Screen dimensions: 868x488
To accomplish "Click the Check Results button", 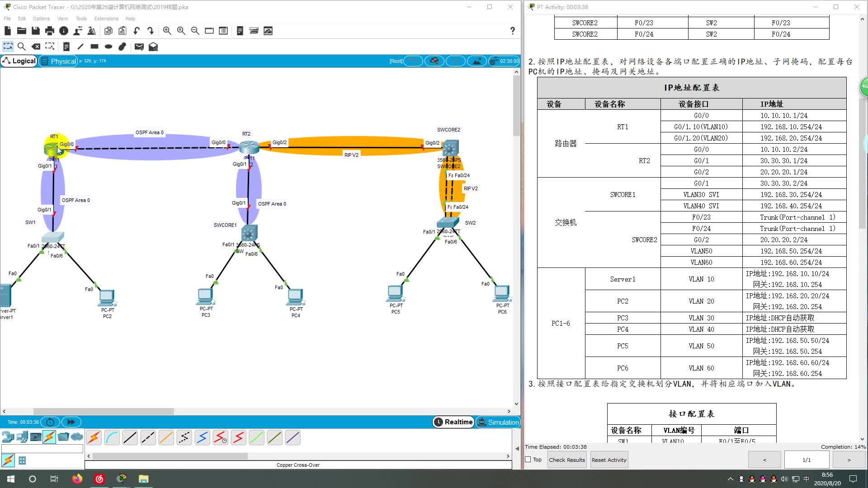I will [566, 460].
